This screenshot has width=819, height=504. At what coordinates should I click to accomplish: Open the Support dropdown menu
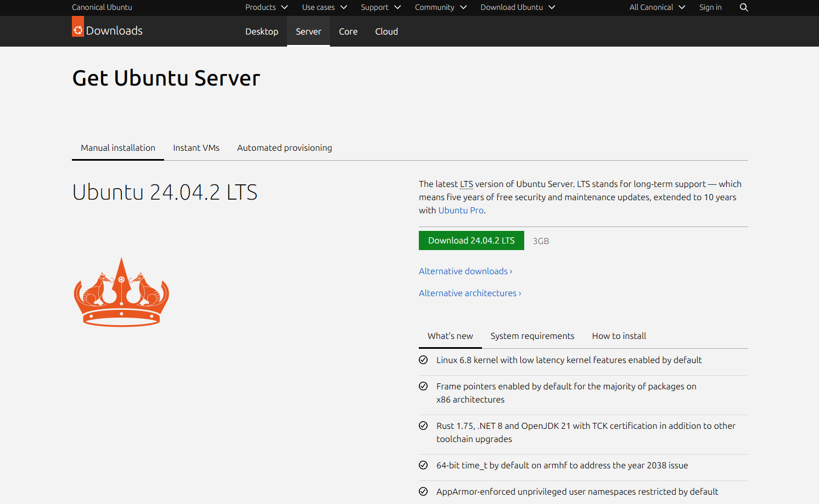380,7
